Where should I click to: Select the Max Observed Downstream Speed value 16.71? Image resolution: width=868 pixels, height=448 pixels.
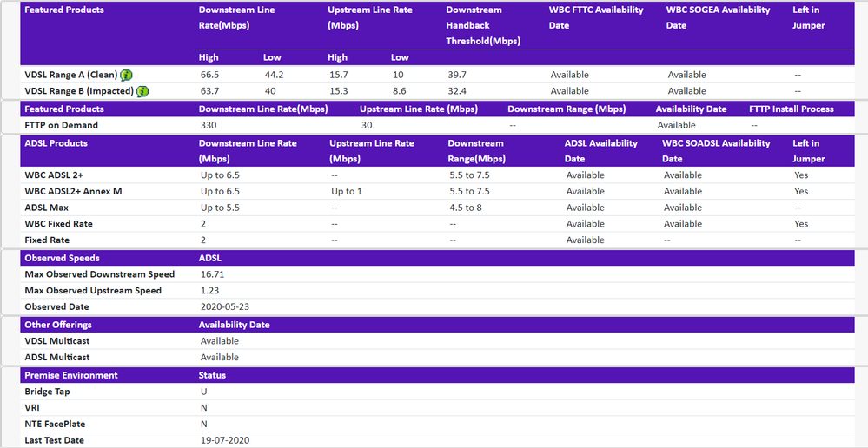[212, 274]
